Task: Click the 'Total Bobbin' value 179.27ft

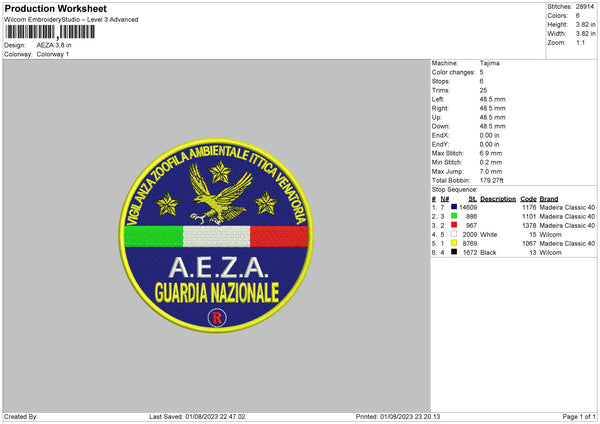Action: click(x=491, y=180)
